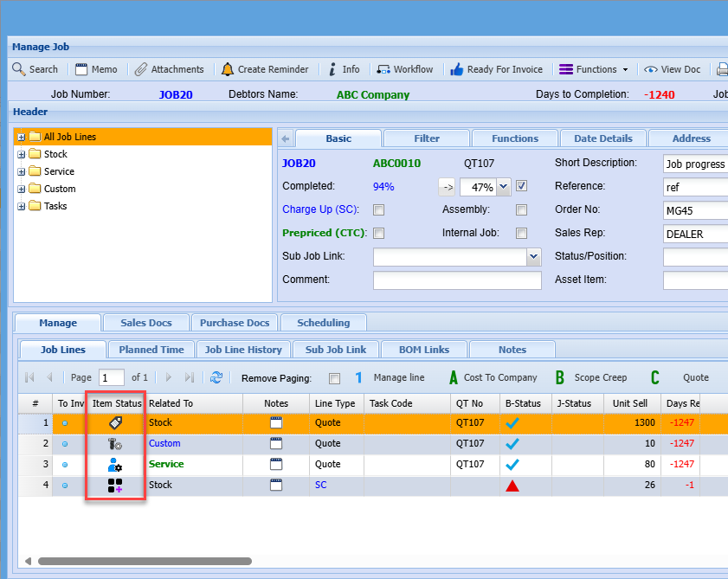Image resolution: width=728 pixels, height=579 pixels.
Task: Open the Notes icon in row 1
Action: coord(276,423)
